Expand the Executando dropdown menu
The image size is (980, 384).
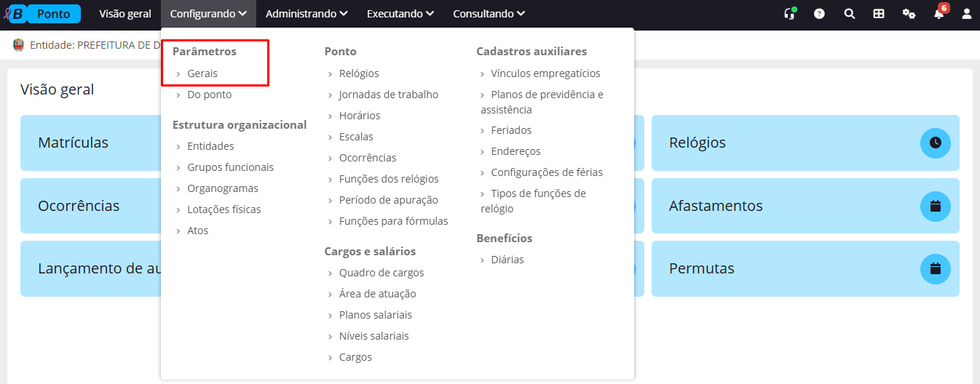[x=400, y=14]
